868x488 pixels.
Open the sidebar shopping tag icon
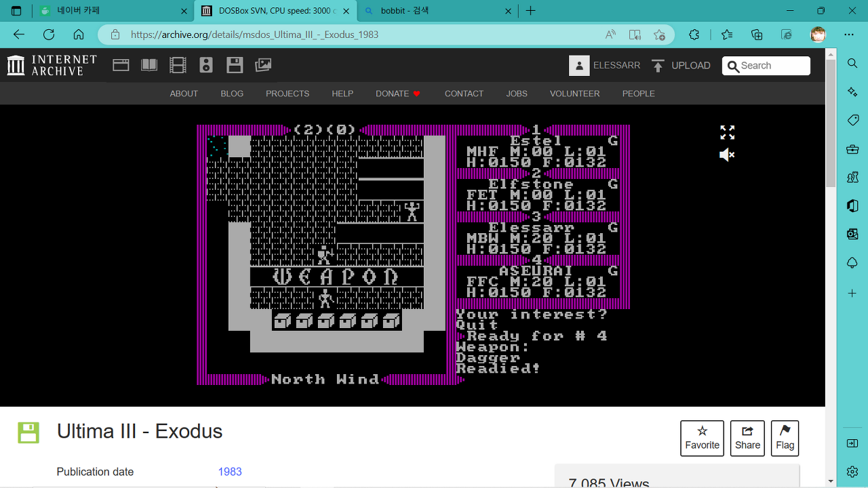[x=852, y=120]
